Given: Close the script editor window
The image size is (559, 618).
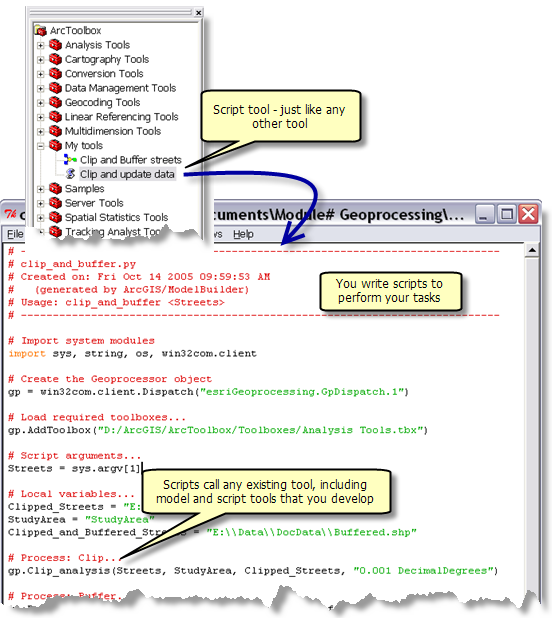Looking at the screenshot, I should [528, 214].
